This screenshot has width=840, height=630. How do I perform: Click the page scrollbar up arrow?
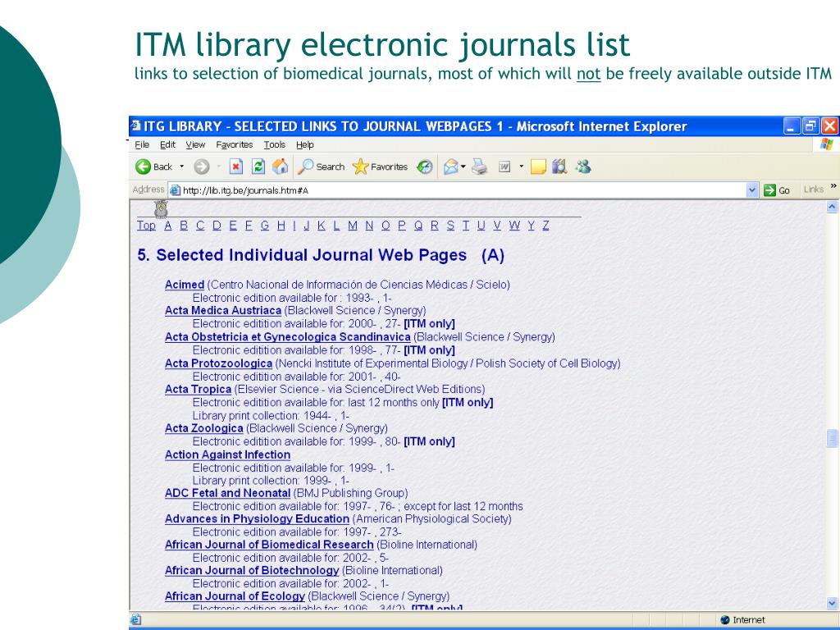click(x=832, y=207)
